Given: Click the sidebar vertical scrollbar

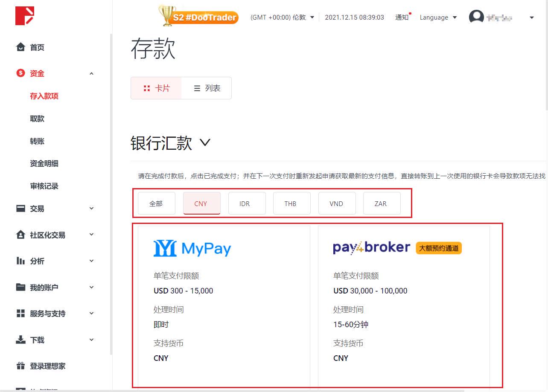Looking at the screenshot, I should pos(111,194).
